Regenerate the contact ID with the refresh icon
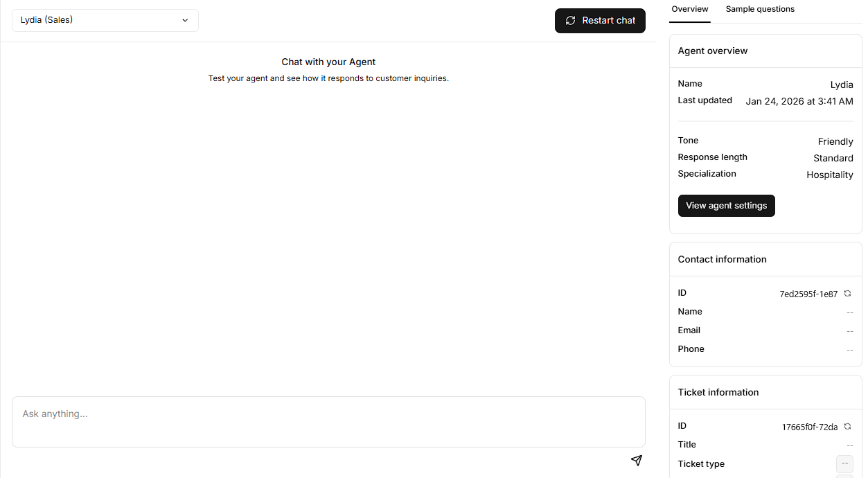Image resolution: width=868 pixels, height=478 pixels. tap(847, 294)
